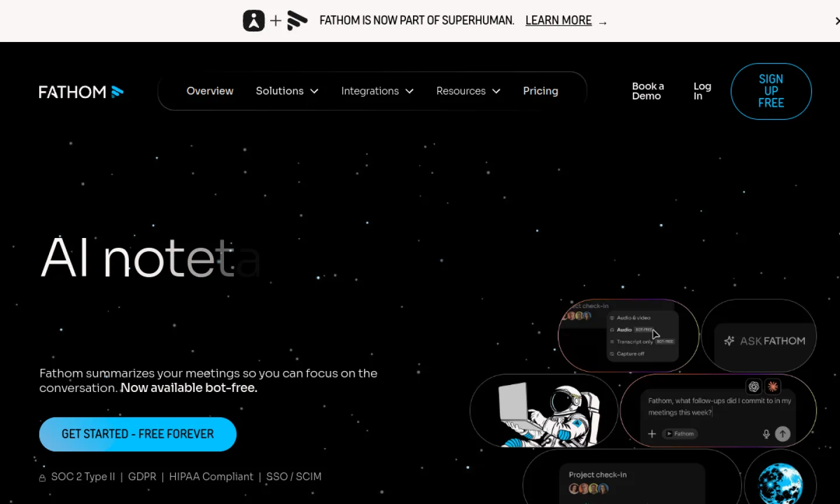Click the dark Superhuman app icon in banner
This screenshot has width=840, height=504.
click(254, 20)
